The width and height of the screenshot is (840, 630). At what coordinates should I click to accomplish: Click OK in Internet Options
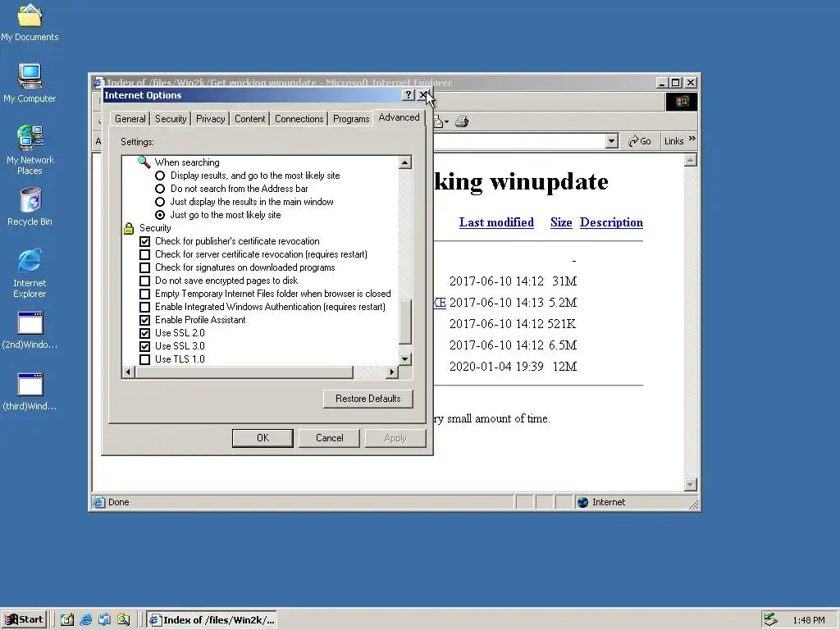point(262,438)
